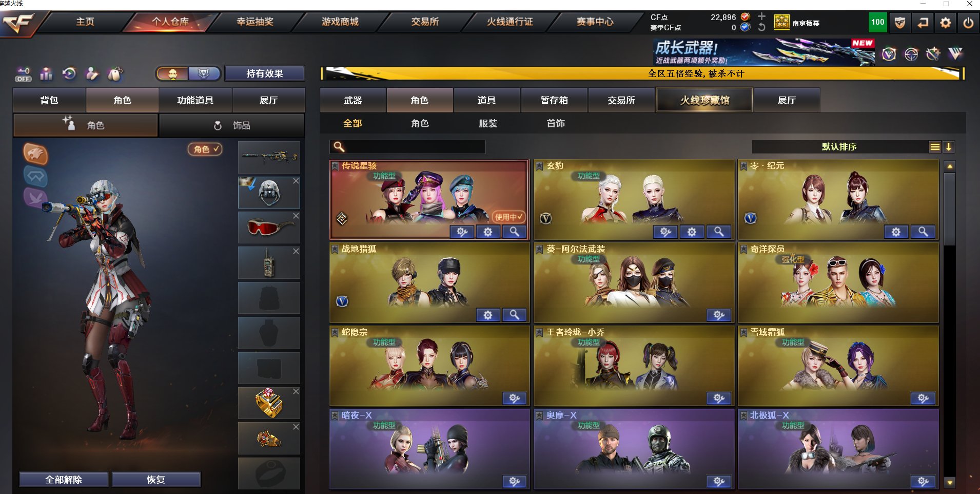Click the gear icon on 战地猎狐 card
Screen dimensions: 980x494
tap(487, 315)
